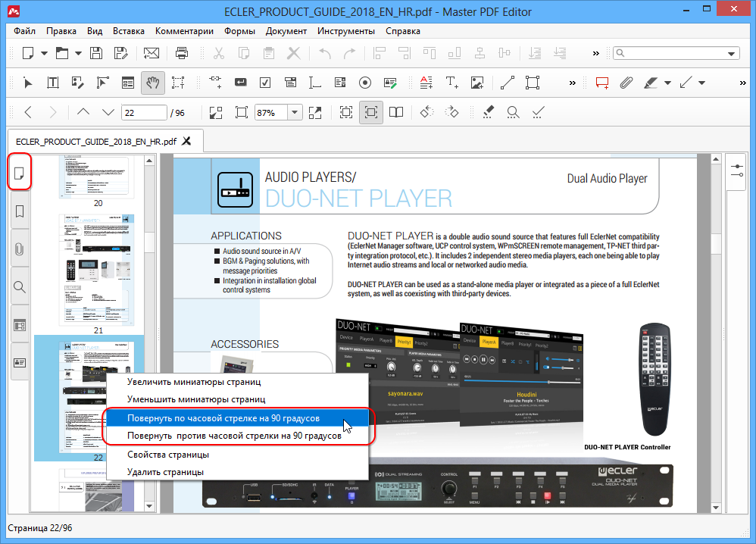756x544 pixels.
Task: Expand hidden main toolbar items chevron
Action: click(x=596, y=53)
